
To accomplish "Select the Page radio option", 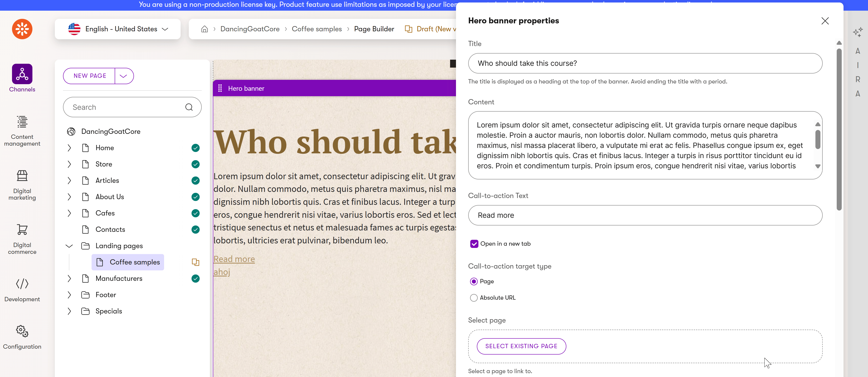I will 474,281.
